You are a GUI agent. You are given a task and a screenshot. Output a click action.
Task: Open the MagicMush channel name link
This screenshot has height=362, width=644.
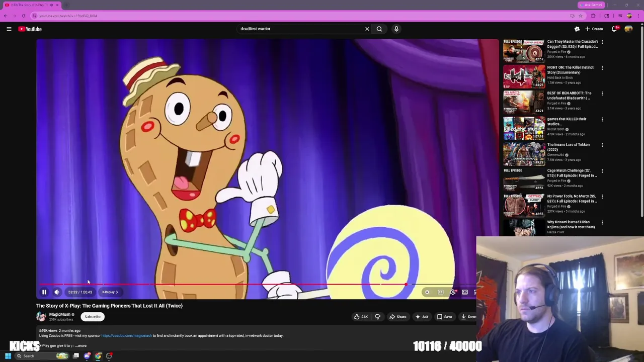pos(60,314)
